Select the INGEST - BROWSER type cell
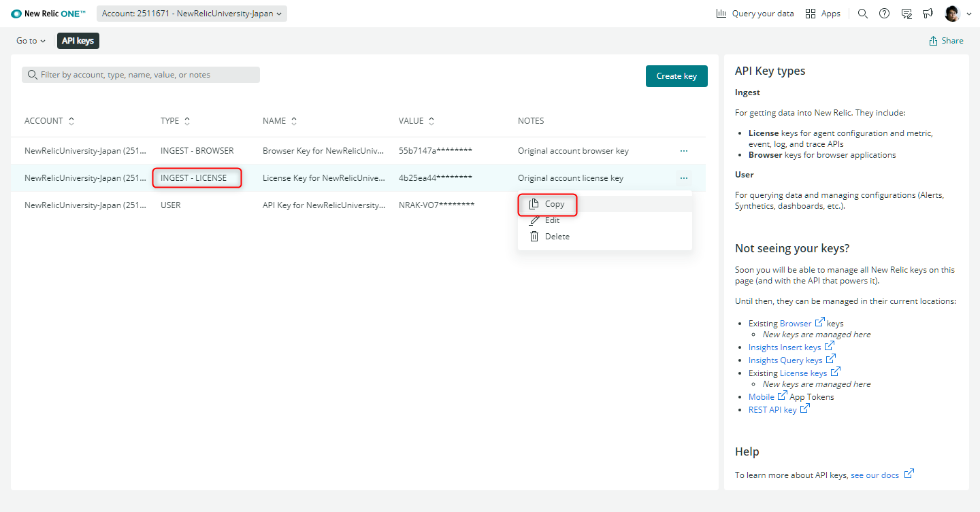Image resolution: width=980 pixels, height=512 pixels. [197, 151]
